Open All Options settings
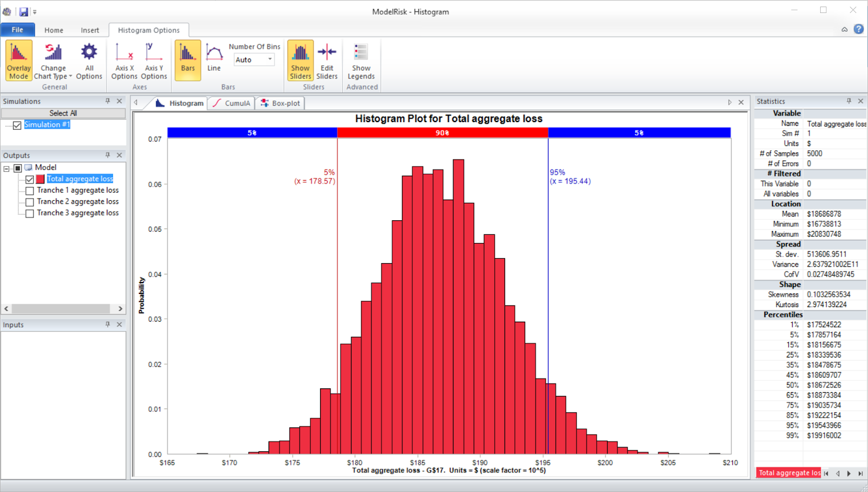 pyautogui.click(x=88, y=60)
